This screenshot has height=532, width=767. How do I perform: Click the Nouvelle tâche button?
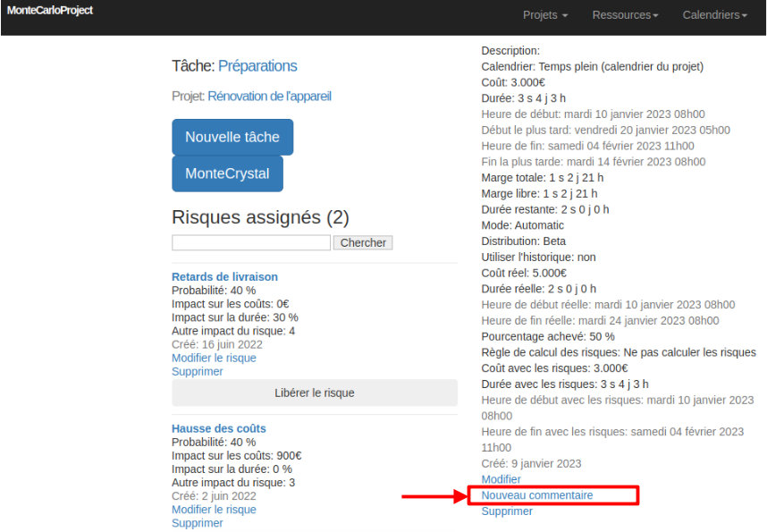point(232,137)
